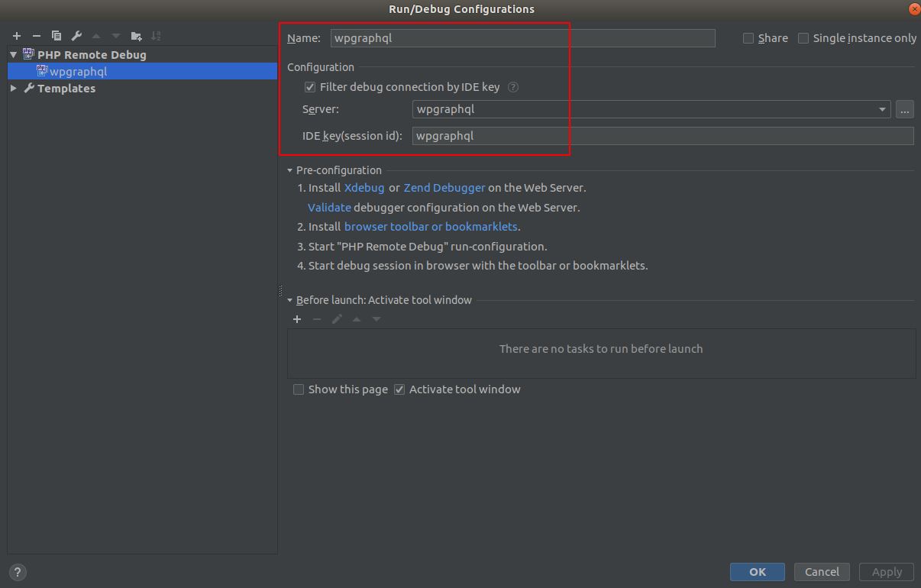Move before launch task down
Image resolution: width=921 pixels, height=588 pixels.
pyautogui.click(x=376, y=319)
